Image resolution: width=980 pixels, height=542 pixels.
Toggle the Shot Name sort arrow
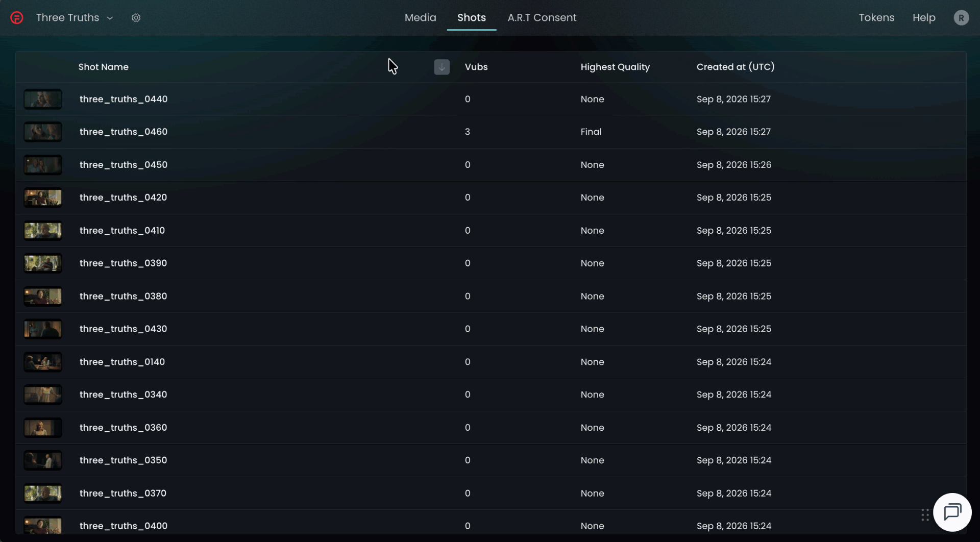click(442, 67)
